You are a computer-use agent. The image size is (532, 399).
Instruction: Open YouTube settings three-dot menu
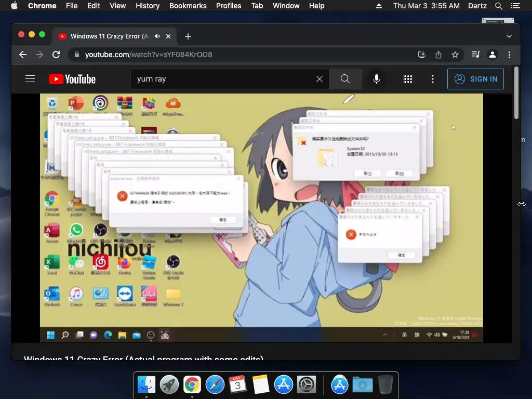click(432, 79)
